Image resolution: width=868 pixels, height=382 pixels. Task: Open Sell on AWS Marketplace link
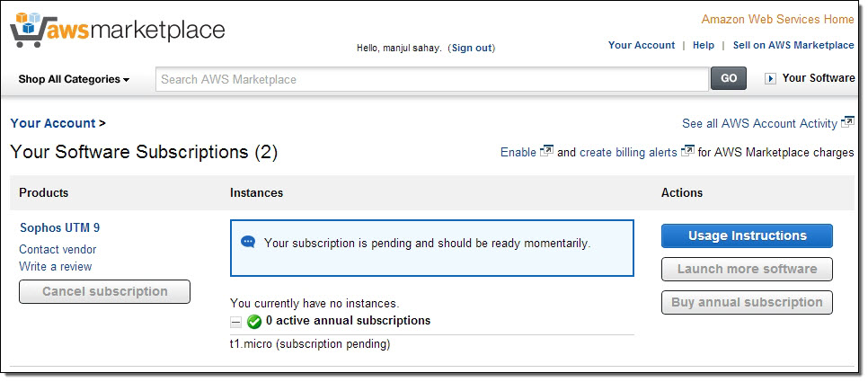point(793,46)
